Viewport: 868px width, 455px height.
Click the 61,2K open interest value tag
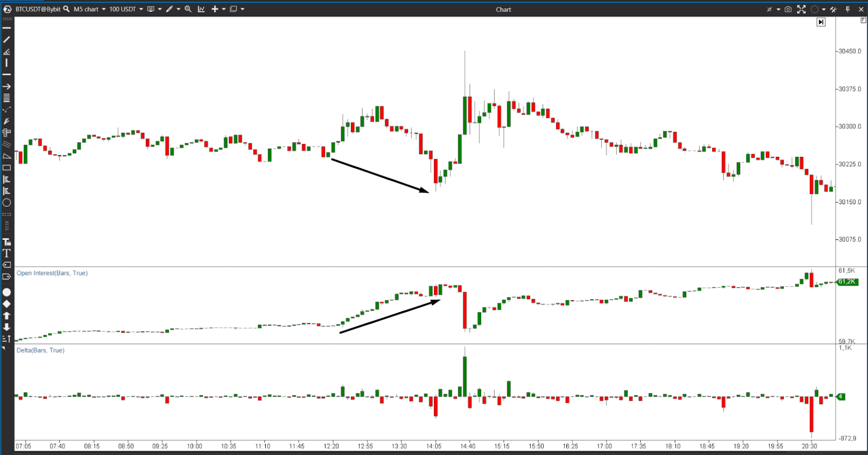pos(847,281)
